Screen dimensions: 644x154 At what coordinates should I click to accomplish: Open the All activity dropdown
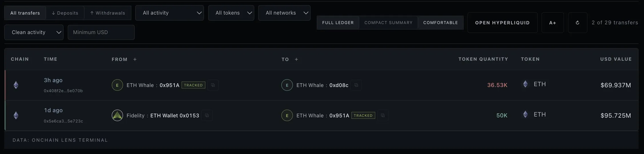pos(169,13)
